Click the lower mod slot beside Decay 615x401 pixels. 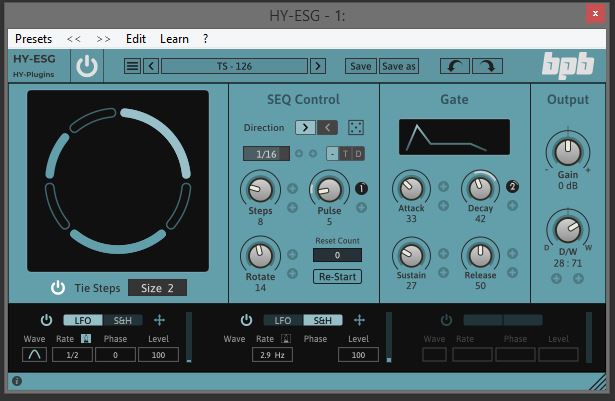click(x=512, y=205)
